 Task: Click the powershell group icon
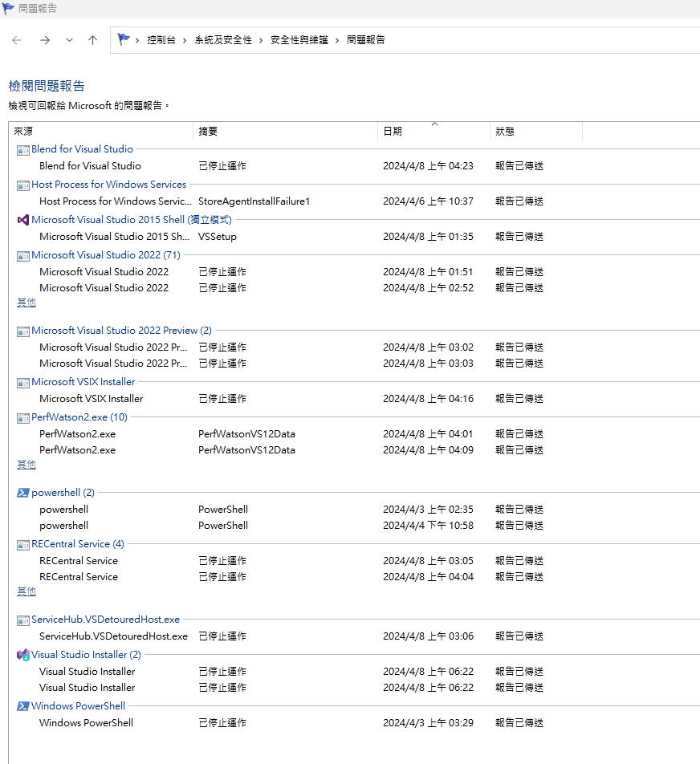coord(23,492)
